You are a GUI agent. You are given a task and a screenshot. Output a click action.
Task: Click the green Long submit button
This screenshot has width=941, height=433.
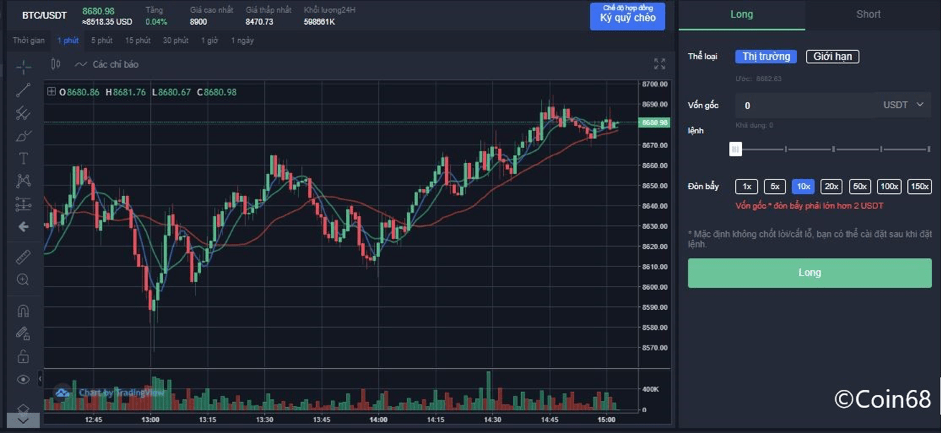pyautogui.click(x=810, y=273)
